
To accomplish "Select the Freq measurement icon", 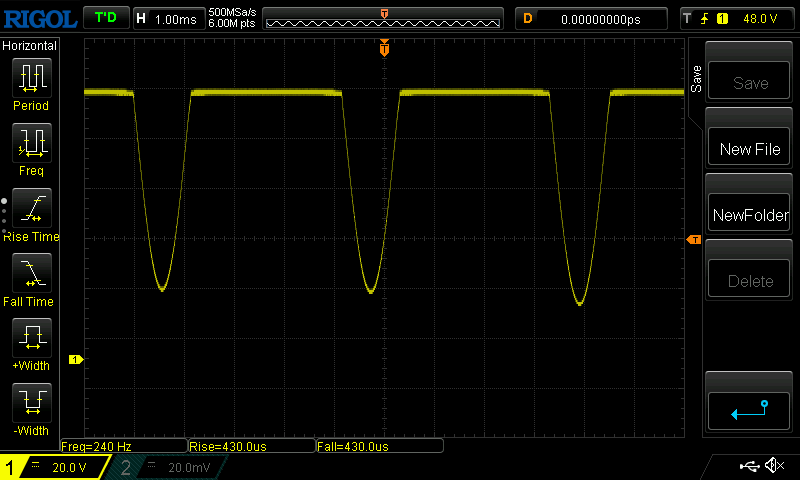I will tap(31, 144).
